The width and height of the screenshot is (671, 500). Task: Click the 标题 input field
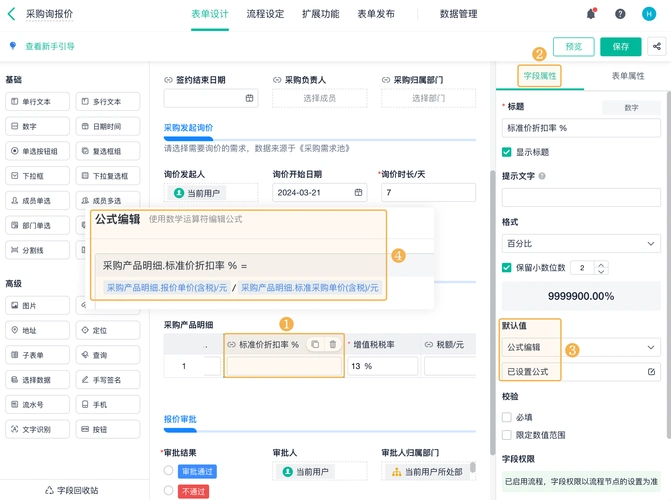[581, 128]
